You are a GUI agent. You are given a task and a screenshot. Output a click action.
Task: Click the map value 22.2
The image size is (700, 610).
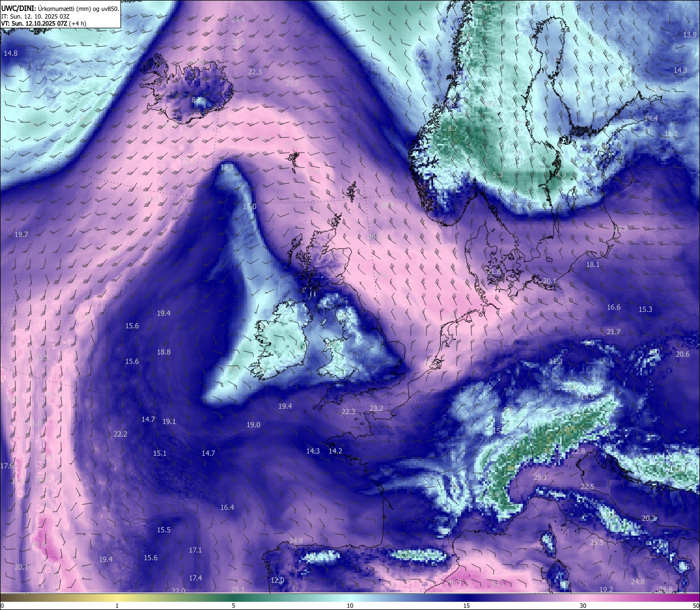(120, 434)
